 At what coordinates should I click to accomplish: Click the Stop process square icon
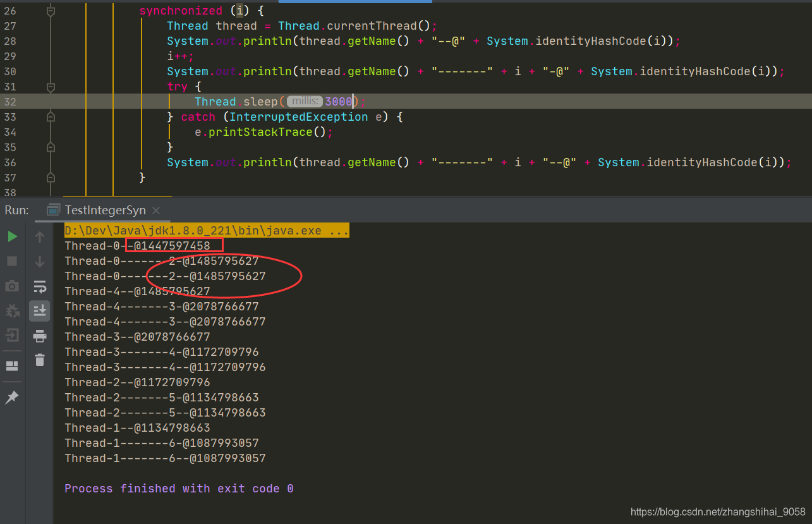(12, 261)
